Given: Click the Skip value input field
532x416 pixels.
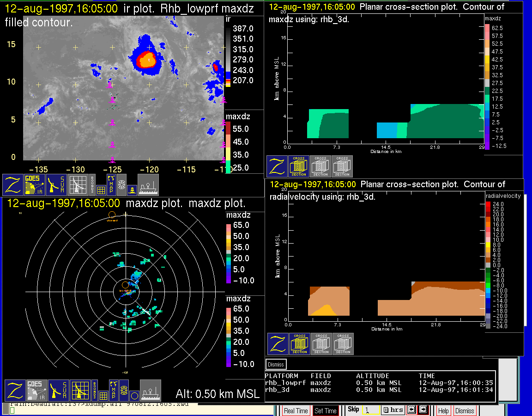Looking at the screenshot, I should [370, 410].
